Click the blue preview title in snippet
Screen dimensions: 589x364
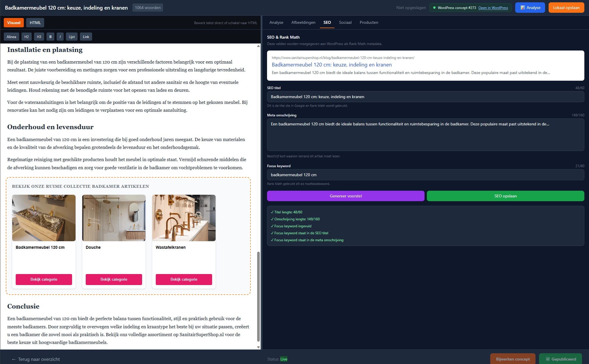point(332,65)
